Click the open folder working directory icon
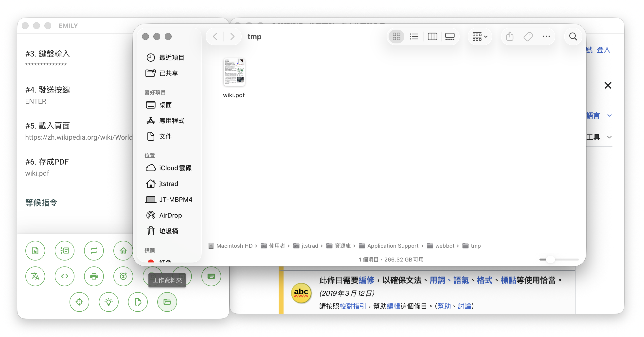Viewport: 644px width, 337px height. point(167,302)
